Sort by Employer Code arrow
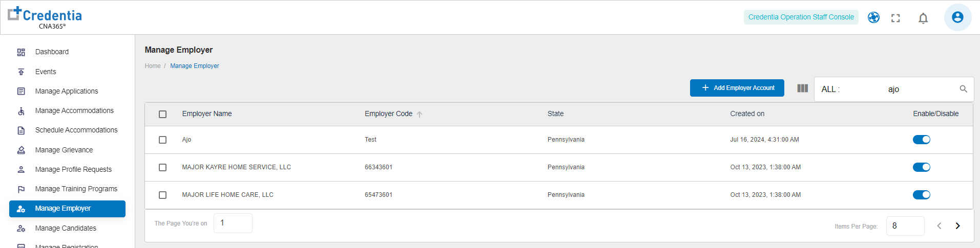Viewport: 980px width, 248px height. 420,115
